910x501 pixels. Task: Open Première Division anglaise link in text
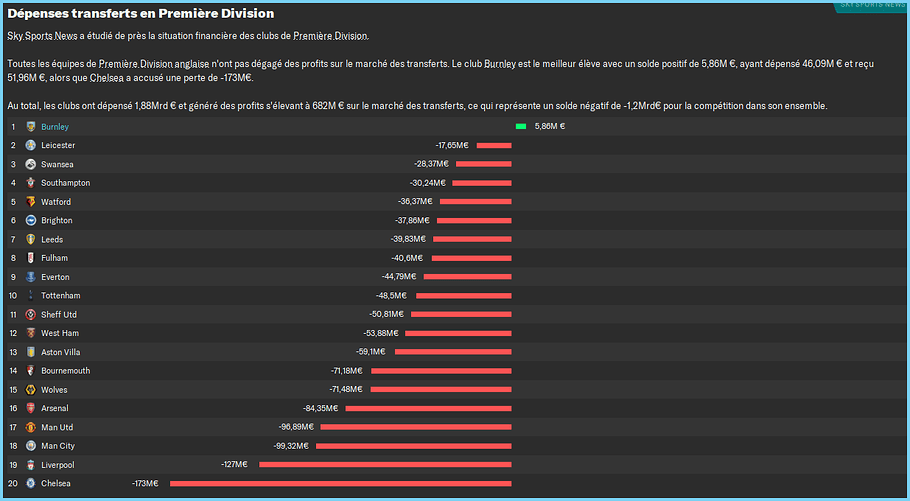click(x=154, y=64)
